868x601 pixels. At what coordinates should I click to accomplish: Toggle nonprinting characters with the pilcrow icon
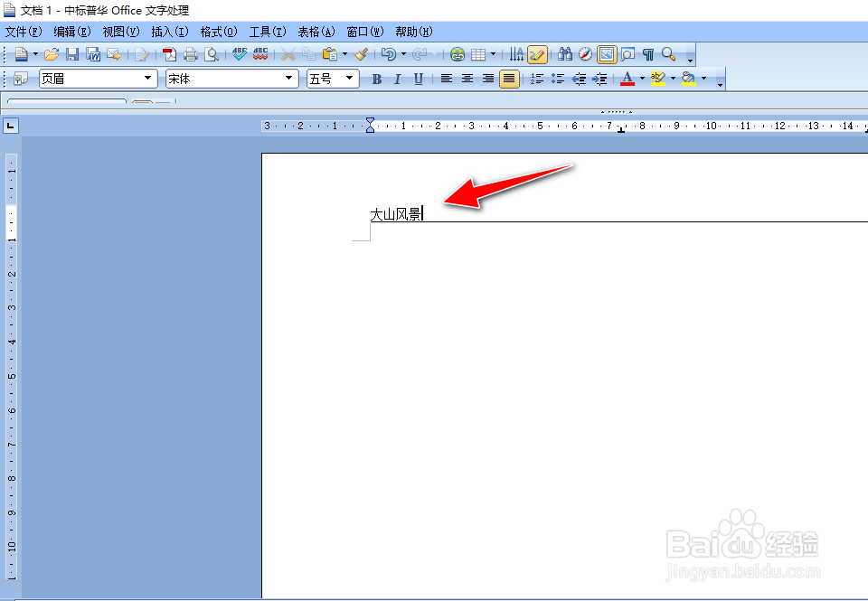[x=648, y=54]
